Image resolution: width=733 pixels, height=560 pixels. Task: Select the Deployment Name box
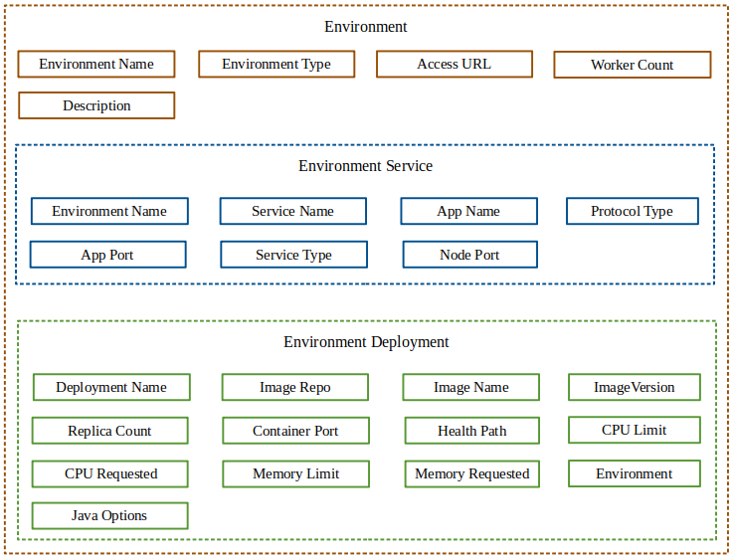tap(111, 387)
